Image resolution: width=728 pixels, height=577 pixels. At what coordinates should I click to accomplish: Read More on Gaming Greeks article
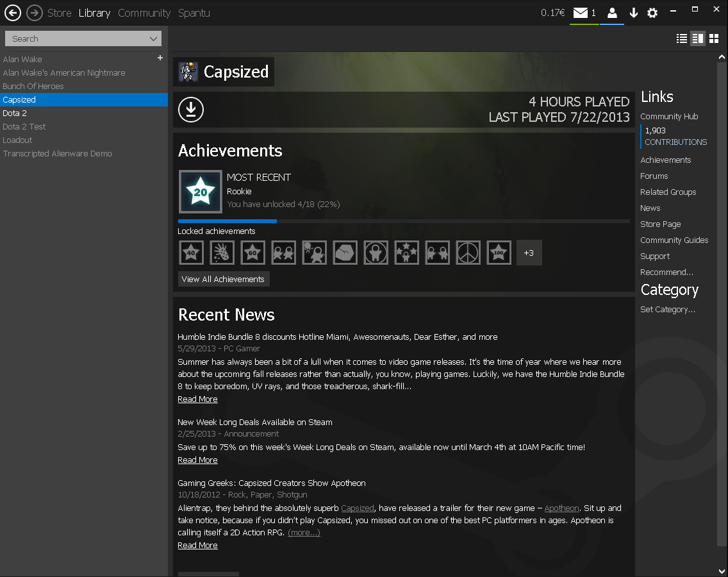[197, 546]
